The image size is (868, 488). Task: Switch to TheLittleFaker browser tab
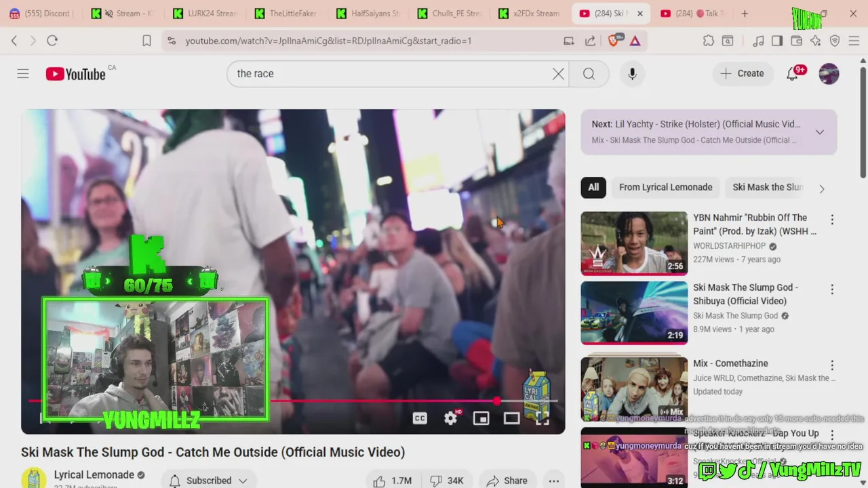click(x=286, y=14)
